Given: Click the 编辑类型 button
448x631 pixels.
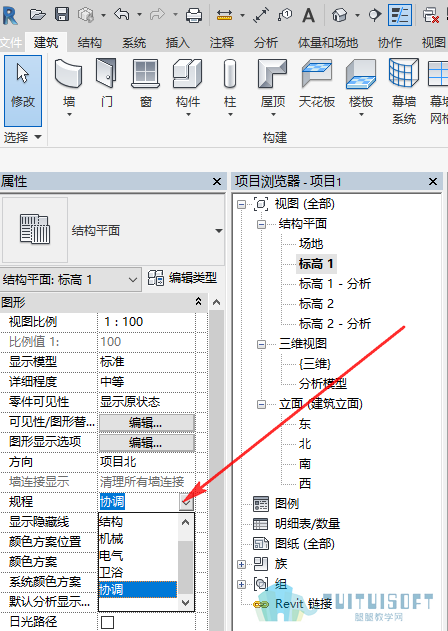Looking at the screenshot, I should pos(182,278).
